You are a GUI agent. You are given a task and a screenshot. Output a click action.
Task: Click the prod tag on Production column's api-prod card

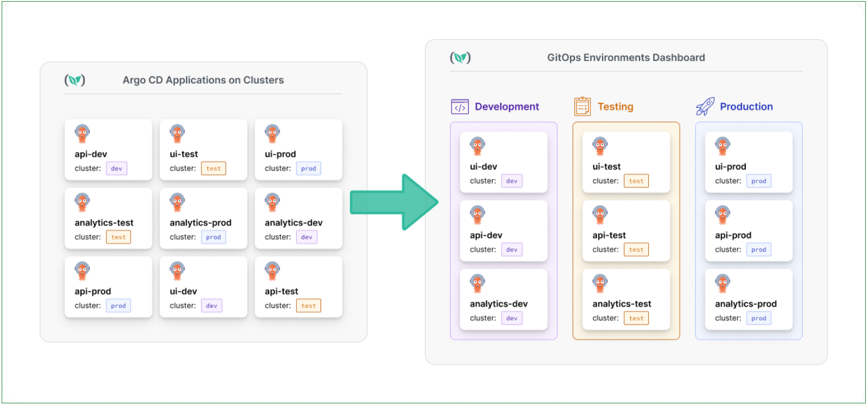(758, 250)
